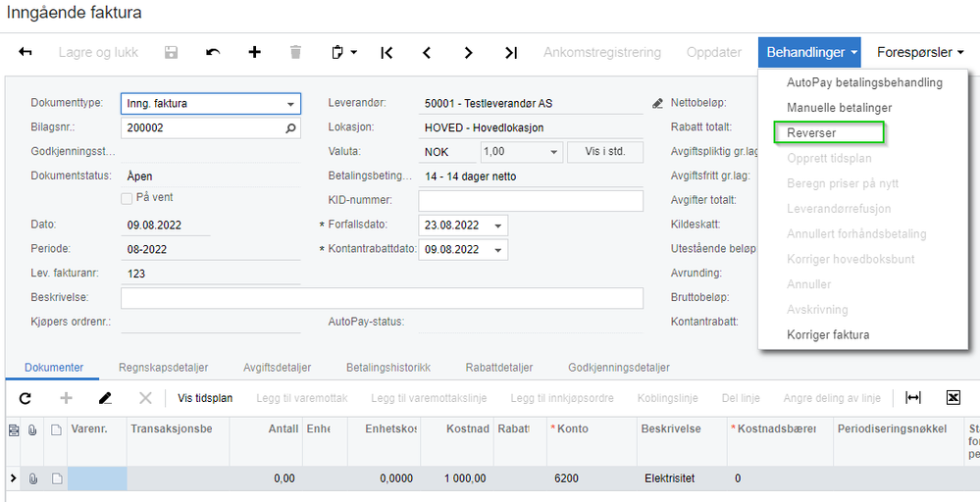Click export to Excel icon
The width and height of the screenshot is (980, 502).
pyautogui.click(x=954, y=398)
